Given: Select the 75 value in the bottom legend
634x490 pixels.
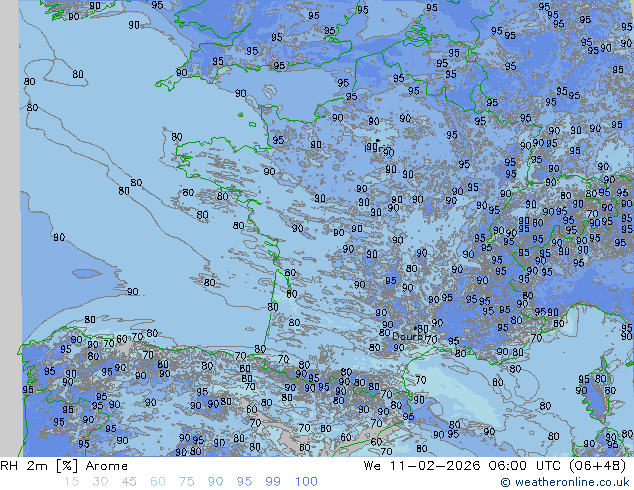Looking at the screenshot, I should pos(187,482).
